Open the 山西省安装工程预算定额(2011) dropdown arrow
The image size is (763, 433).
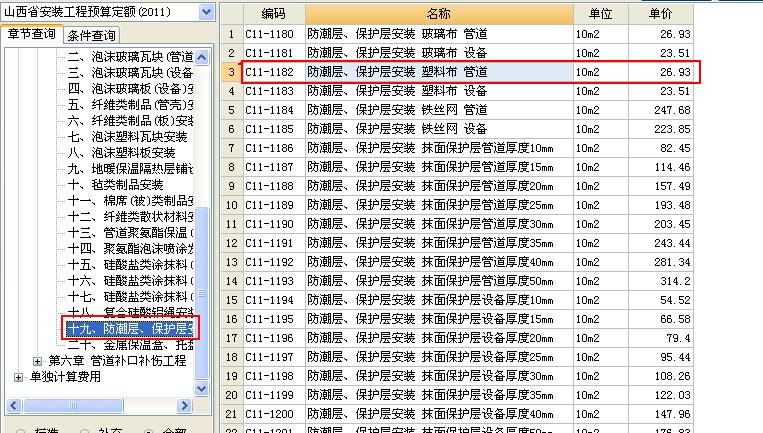206,12
